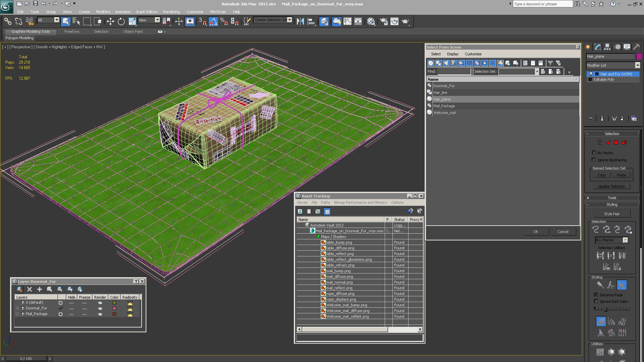
Task: Open the Hierarchy command panel tab
Action: click(x=607, y=47)
